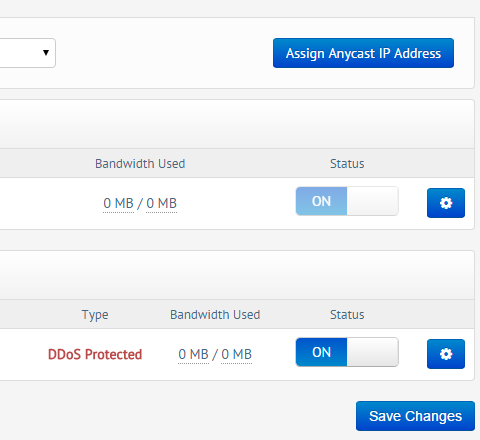Image resolution: width=480 pixels, height=440 pixels.
Task: Click second 0 MB value in DDoS row
Action: [236, 354]
